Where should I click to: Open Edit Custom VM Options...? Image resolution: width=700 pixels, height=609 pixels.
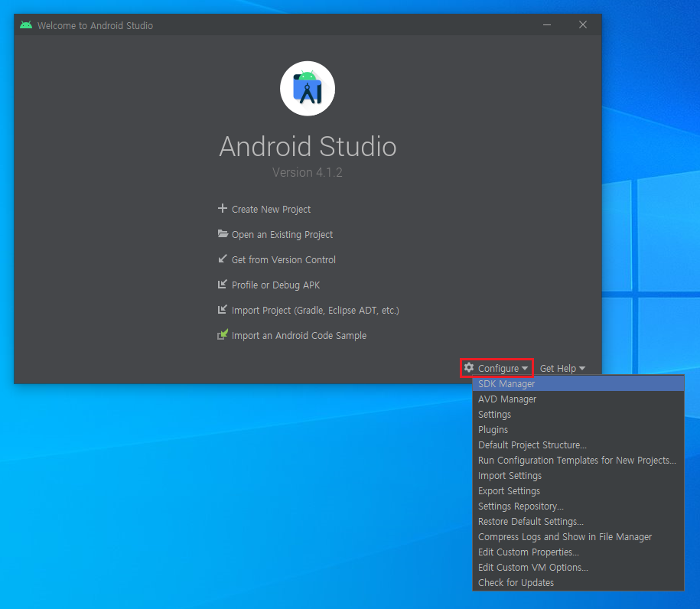578,568
